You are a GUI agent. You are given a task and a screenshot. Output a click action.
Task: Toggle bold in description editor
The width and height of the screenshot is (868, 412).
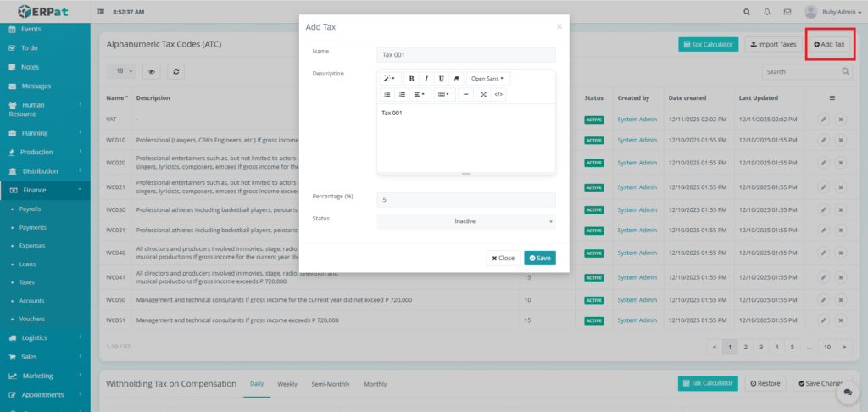[411, 79]
